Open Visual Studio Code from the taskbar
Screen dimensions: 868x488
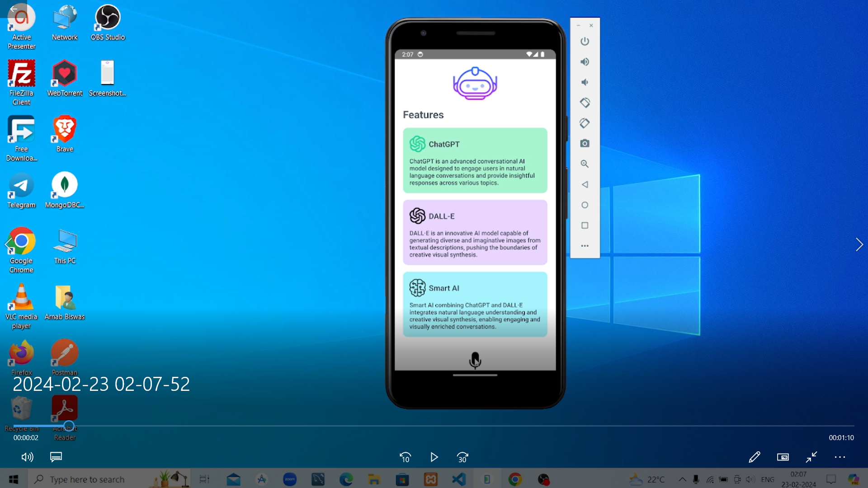click(x=459, y=479)
